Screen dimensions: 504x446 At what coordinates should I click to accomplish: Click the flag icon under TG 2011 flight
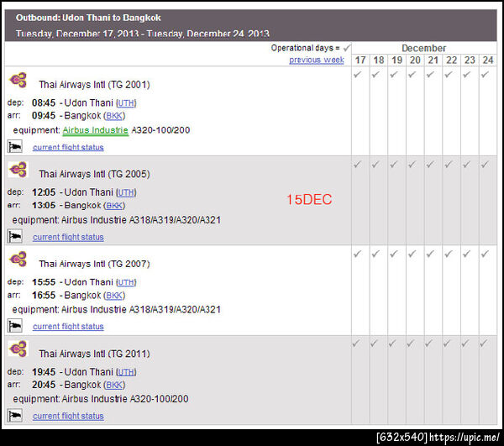[15, 416]
